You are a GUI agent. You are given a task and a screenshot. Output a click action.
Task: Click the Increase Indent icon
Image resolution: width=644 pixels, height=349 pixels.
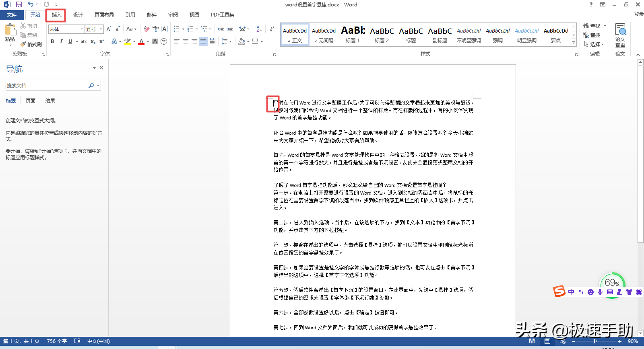230,29
